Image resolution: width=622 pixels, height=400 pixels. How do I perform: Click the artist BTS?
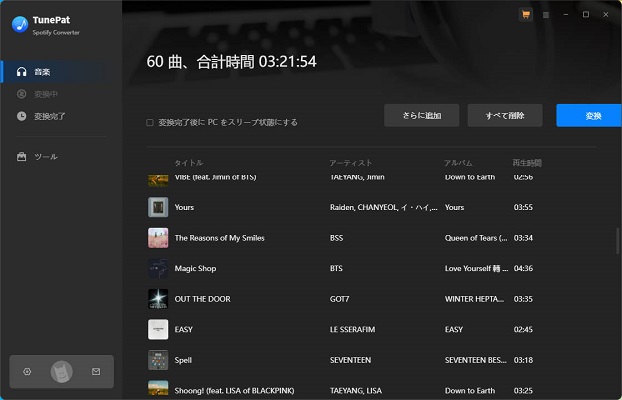336,268
